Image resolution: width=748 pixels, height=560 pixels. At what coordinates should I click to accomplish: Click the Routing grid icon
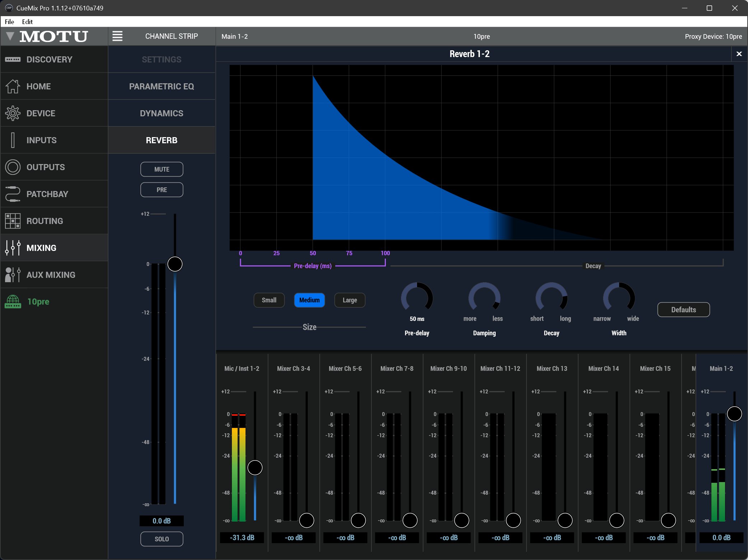coord(13,221)
